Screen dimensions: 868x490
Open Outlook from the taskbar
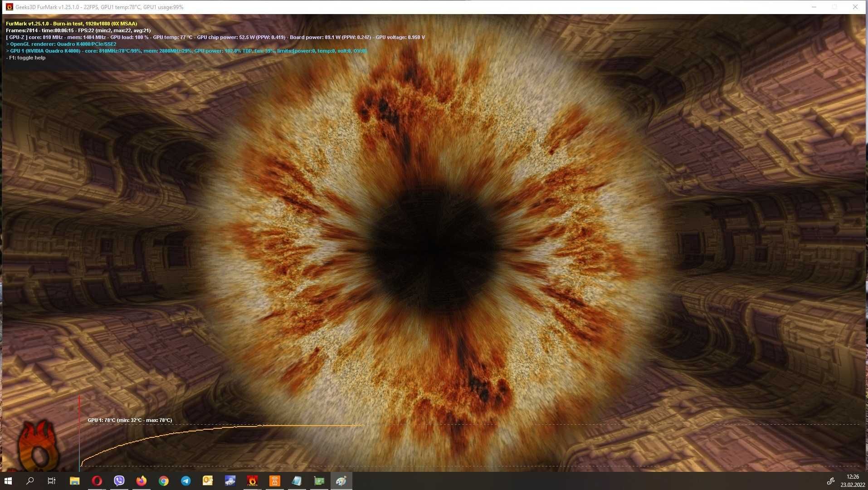208,481
